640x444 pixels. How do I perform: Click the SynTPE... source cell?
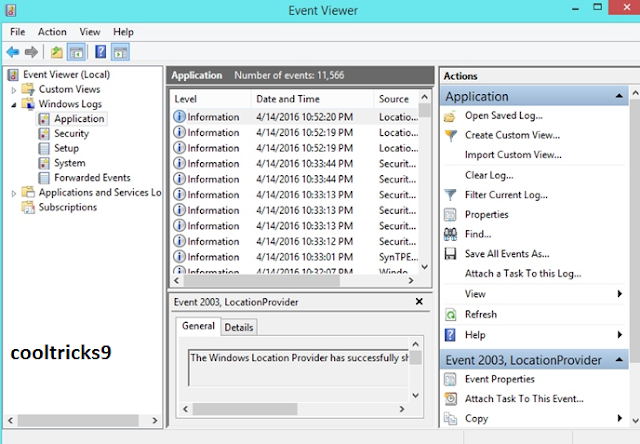click(x=398, y=257)
